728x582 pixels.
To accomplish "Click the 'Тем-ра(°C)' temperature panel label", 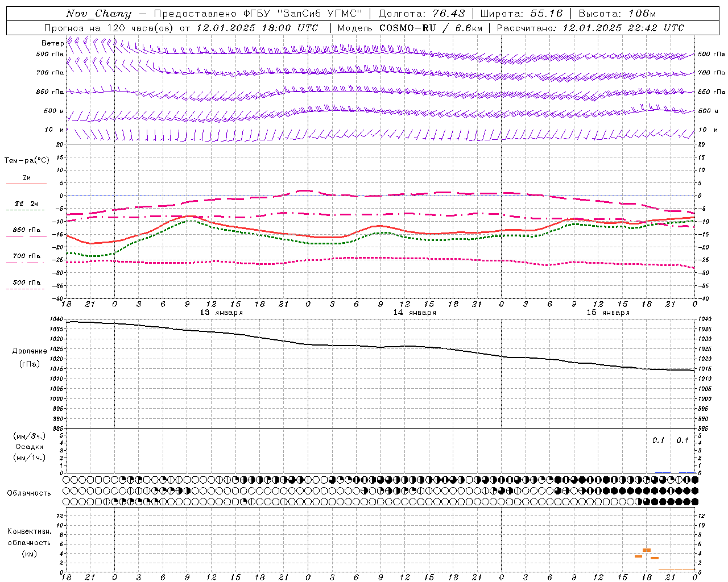I will (27, 161).
